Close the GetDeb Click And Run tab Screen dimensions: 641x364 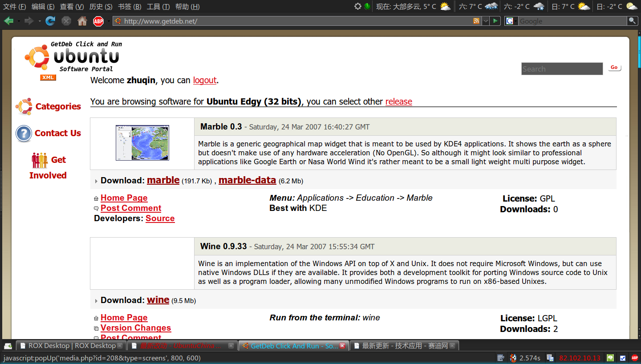[342, 346]
